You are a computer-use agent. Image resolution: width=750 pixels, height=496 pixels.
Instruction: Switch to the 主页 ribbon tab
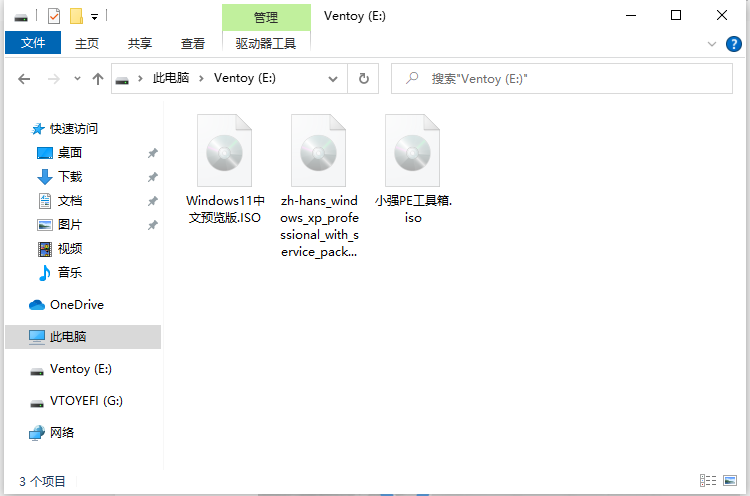87,44
